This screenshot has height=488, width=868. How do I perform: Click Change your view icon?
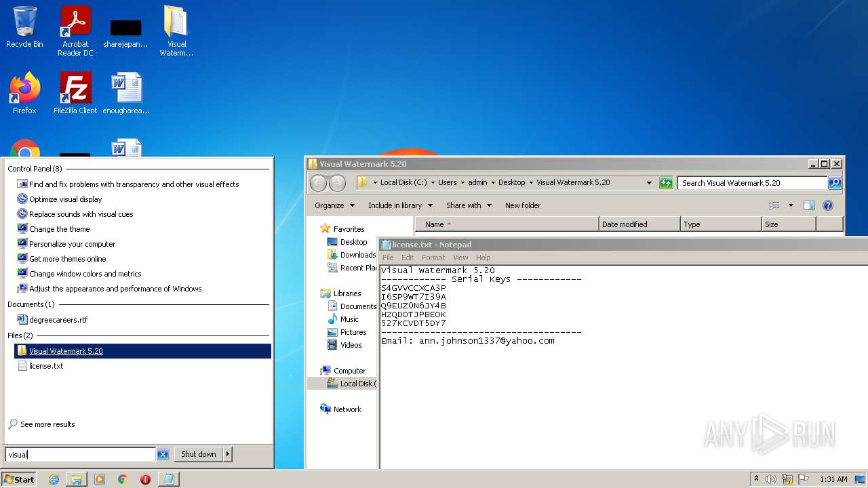pos(774,205)
